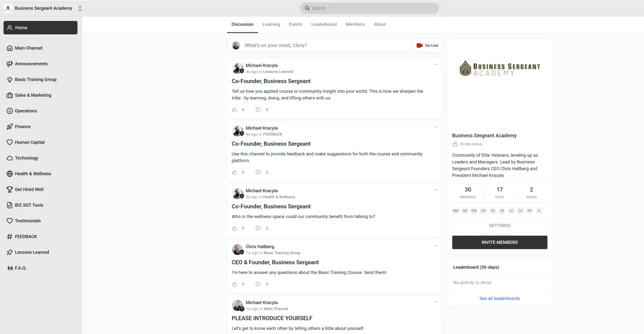Like the Health & Wellness post
Viewport: 644px width, 334px height.
[x=235, y=228]
